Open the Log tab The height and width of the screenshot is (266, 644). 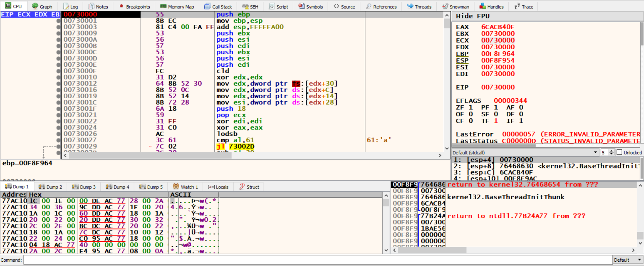70,6
